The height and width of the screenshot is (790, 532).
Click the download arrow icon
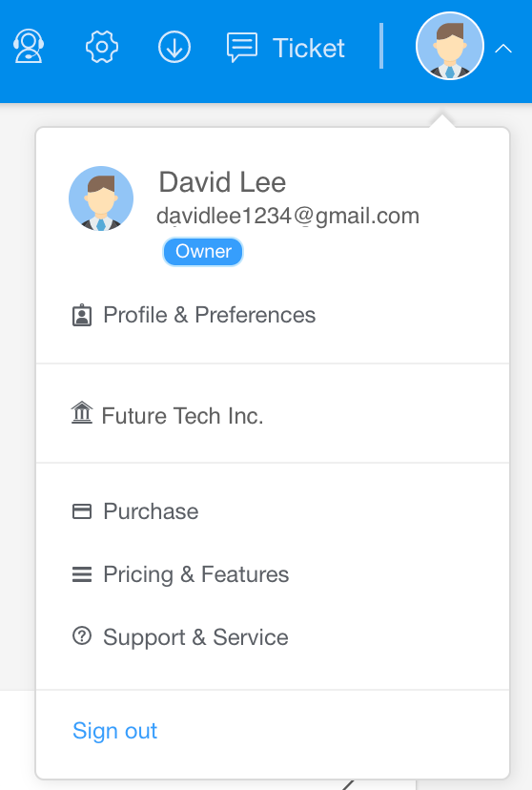174,47
